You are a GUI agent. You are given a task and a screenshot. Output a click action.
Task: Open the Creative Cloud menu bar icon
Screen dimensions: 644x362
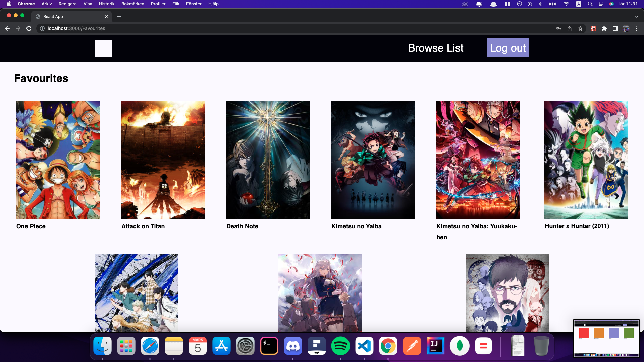tap(465, 4)
